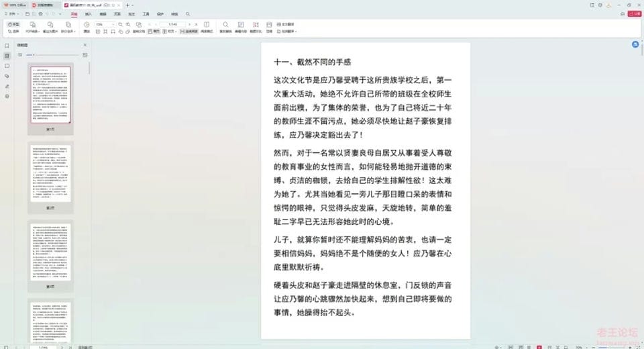
Task: Click the ribbon search magnifier icon
Action: [x=188, y=14]
